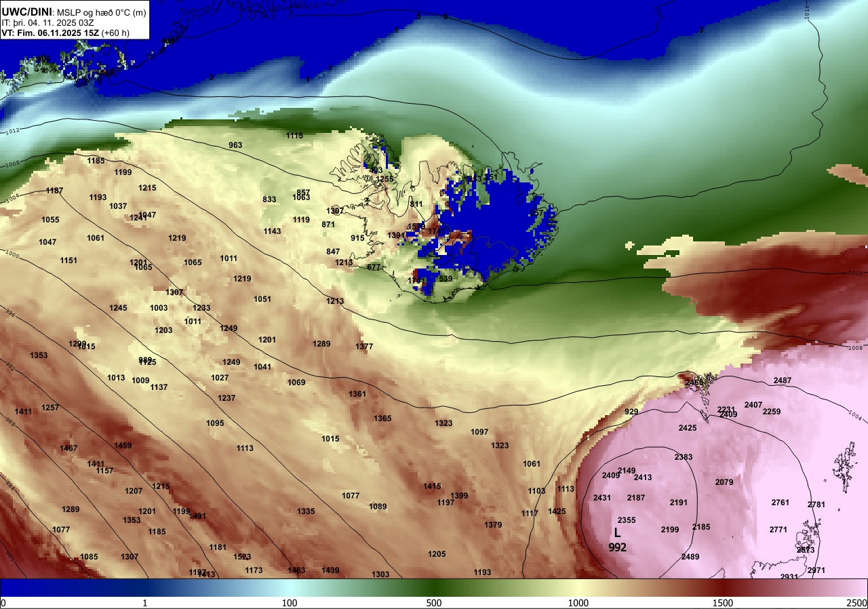Click the 1055 height value
The width and height of the screenshot is (868, 609).
coord(50,220)
